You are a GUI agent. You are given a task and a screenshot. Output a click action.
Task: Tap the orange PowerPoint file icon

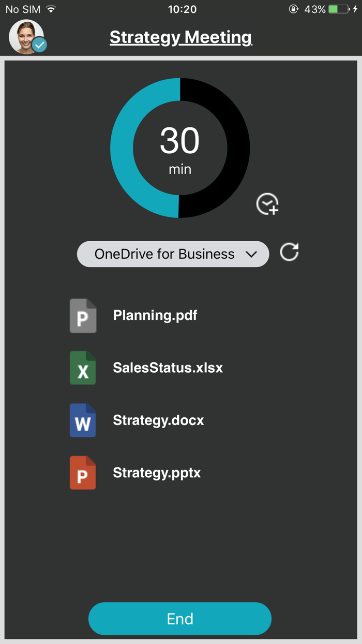(83, 473)
